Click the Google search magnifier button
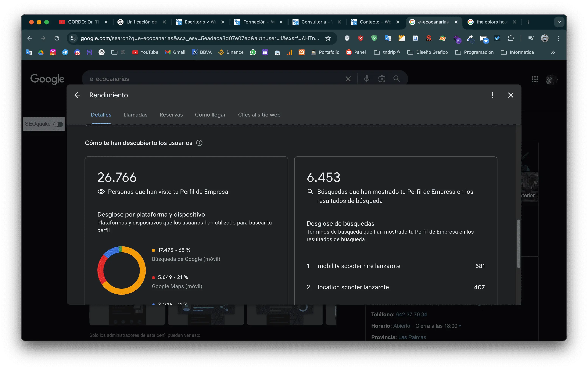 pos(396,79)
